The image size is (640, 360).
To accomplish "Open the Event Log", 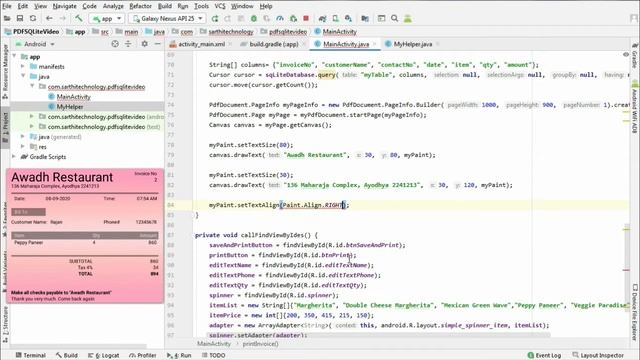I will point(544,355).
